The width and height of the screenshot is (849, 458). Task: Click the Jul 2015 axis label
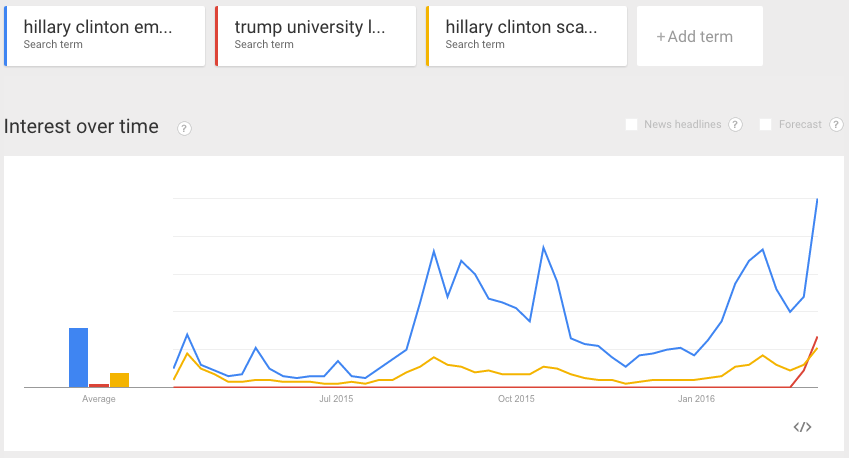click(336, 399)
